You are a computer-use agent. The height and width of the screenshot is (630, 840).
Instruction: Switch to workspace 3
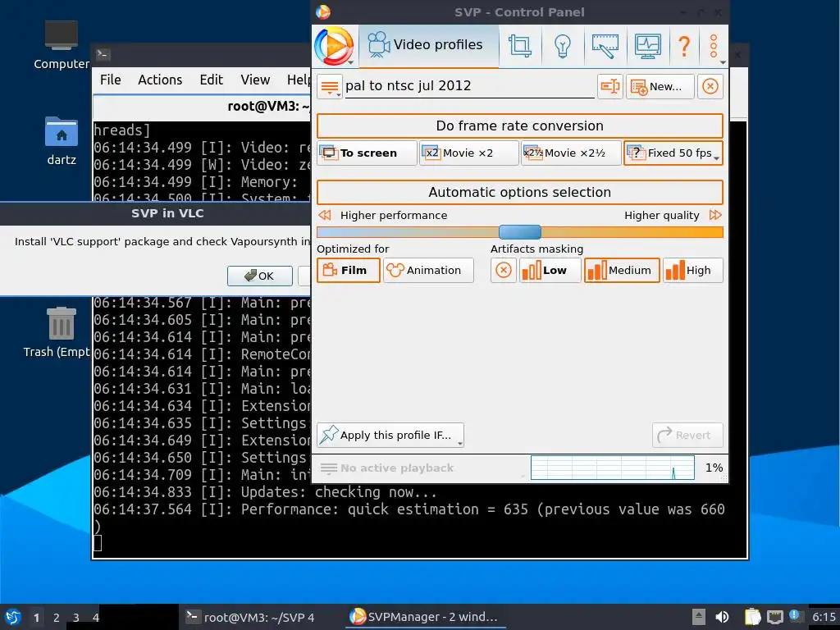tap(76, 618)
